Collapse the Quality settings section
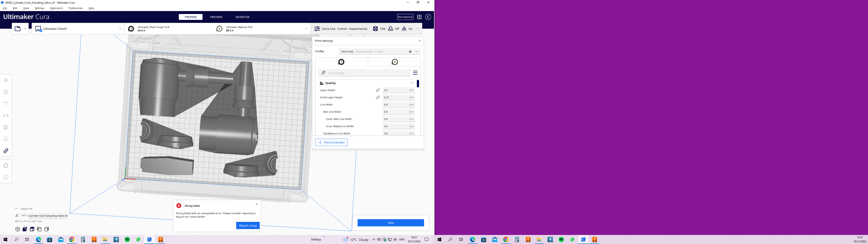This screenshot has height=244, width=868. (x=412, y=83)
